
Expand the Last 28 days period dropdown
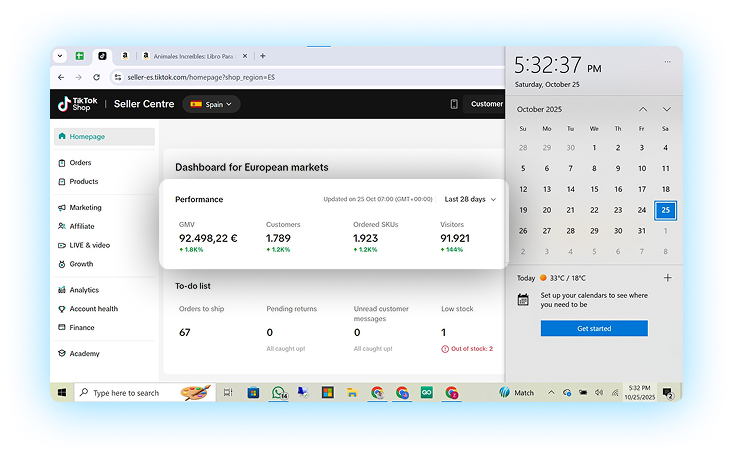pos(470,199)
